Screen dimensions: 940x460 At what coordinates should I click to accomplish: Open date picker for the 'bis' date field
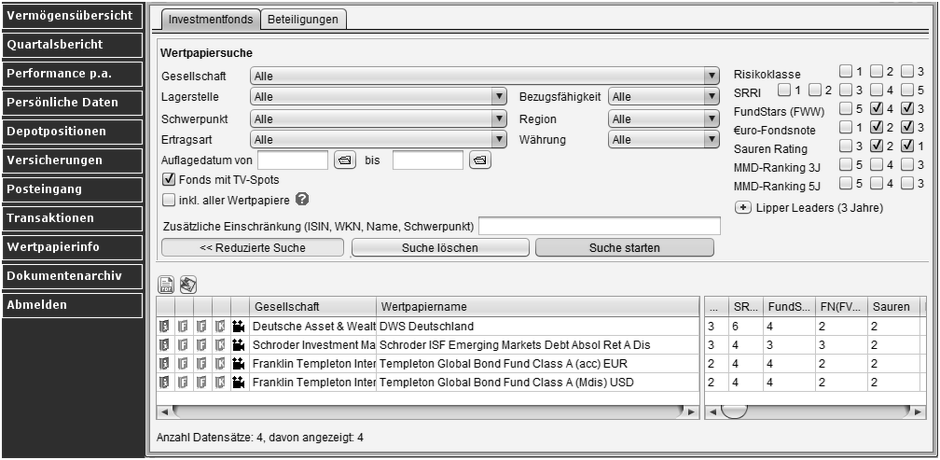[479, 160]
